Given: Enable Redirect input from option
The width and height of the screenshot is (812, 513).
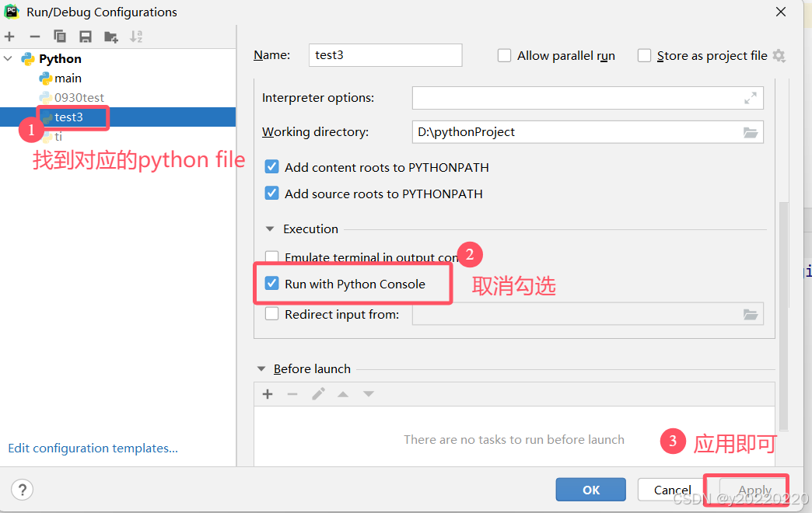Looking at the screenshot, I should (271, 315).
